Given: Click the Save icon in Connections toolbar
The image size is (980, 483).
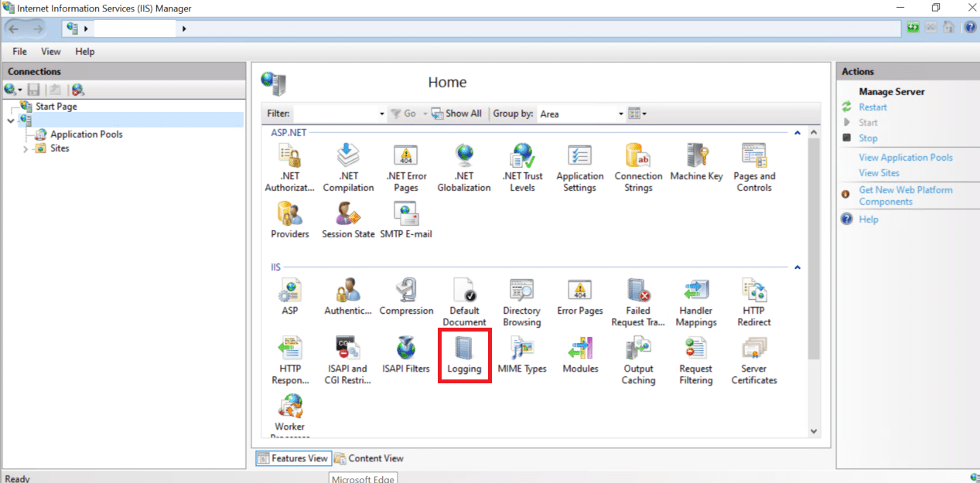Looking at the screenshot, I should click(34, 90).
